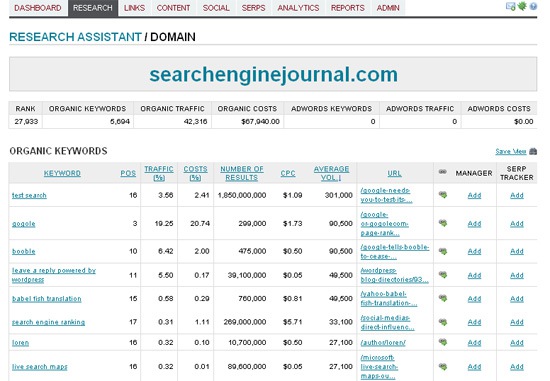Viewport: 550px width, 381px height.
Task: Sort by Costs (%) column header
Action: [195, 173]
